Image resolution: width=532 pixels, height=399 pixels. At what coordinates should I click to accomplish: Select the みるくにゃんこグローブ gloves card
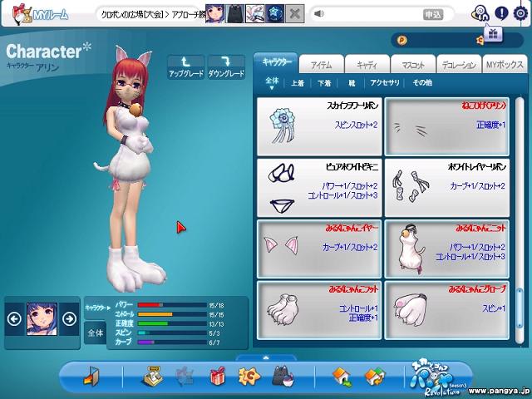pyautogui.click(x=447, y=310)
